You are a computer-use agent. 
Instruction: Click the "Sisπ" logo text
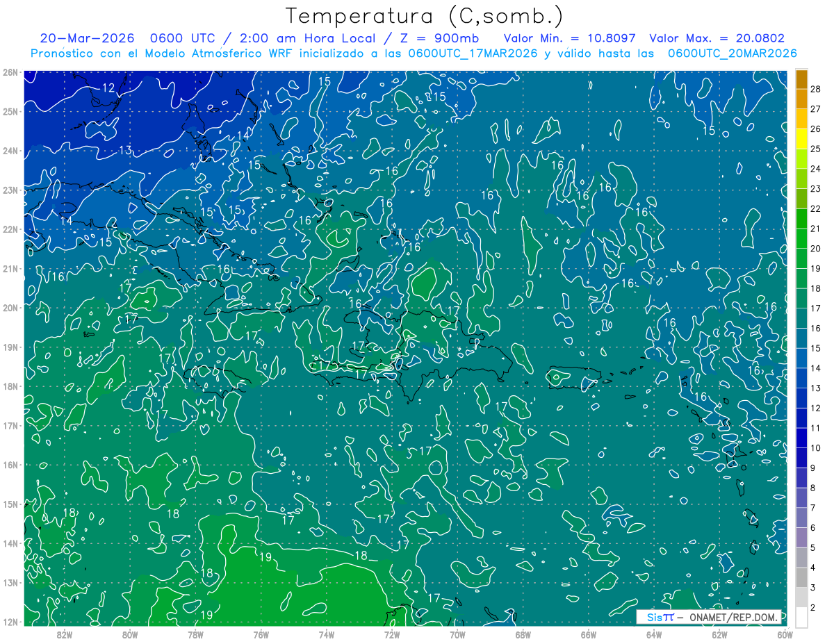[660, 617]
